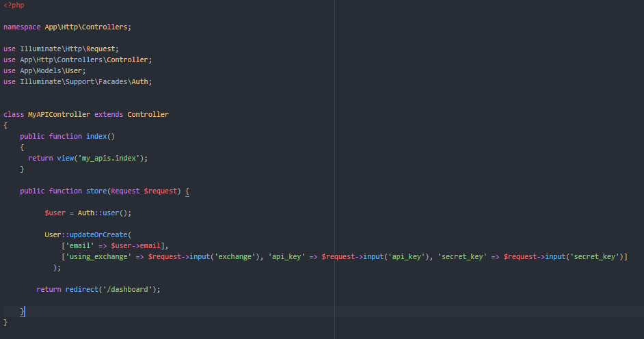The width and height of the screenshot is (644, 339).
Task: Click ');' closing updateOrCreate call
Action: pyautogui.click(x=57, y=268)
